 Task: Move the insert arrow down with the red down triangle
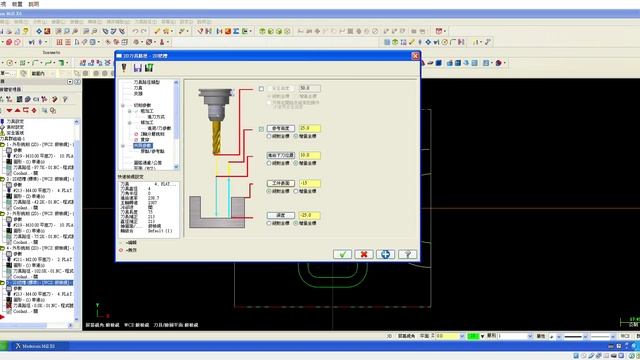tap(9, 111)
